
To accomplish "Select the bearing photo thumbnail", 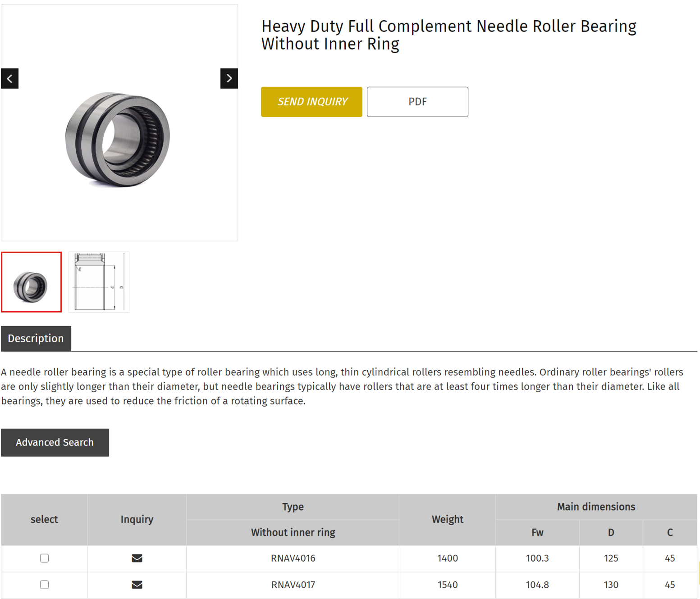I will 32,282.
